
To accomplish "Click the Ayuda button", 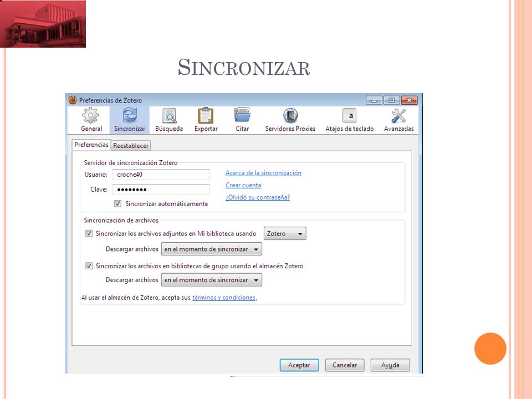I will coord(390,365).
